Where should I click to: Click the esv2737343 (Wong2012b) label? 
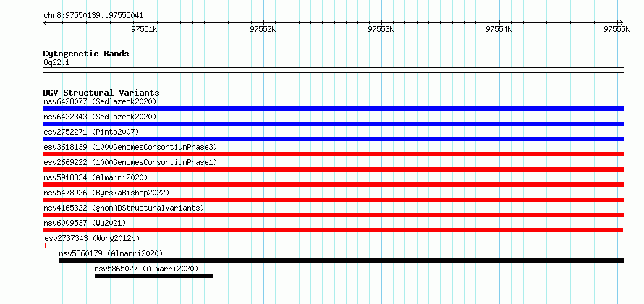point(93,238)
